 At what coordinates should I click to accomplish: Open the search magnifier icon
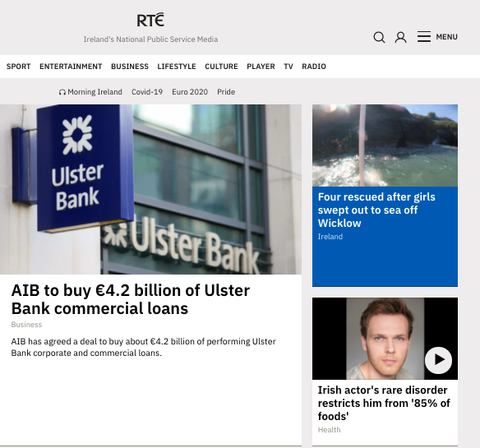pyautogui.click(x=379, y=37)
